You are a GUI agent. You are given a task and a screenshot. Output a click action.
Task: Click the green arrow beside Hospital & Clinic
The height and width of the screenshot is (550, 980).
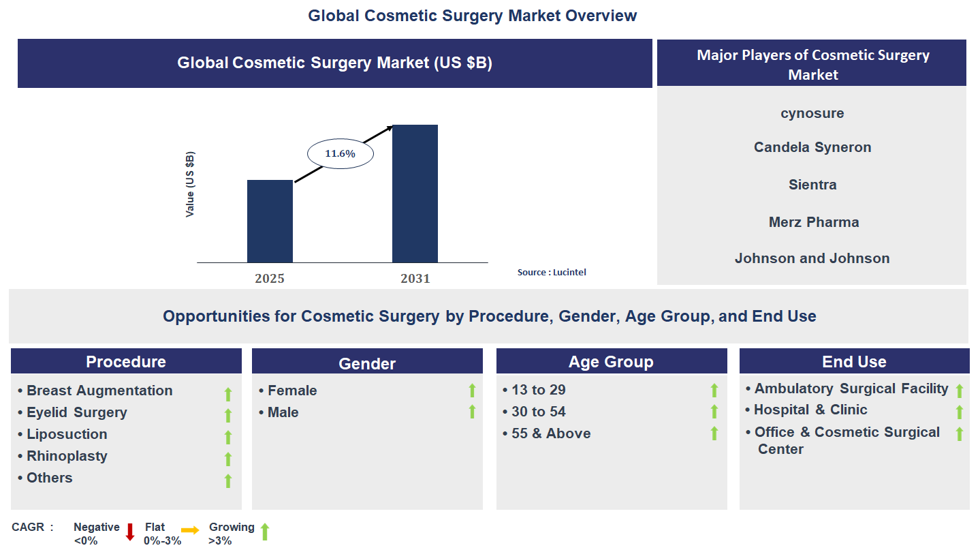coord(959,410)
